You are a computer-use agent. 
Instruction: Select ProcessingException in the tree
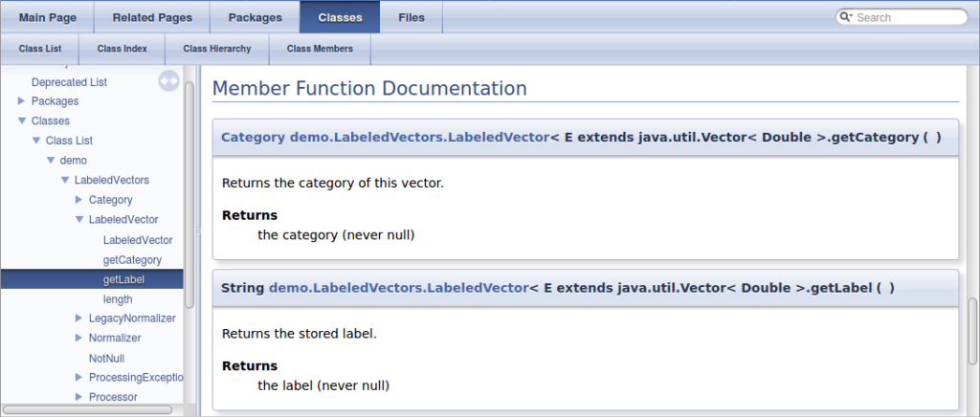(136, 377)
